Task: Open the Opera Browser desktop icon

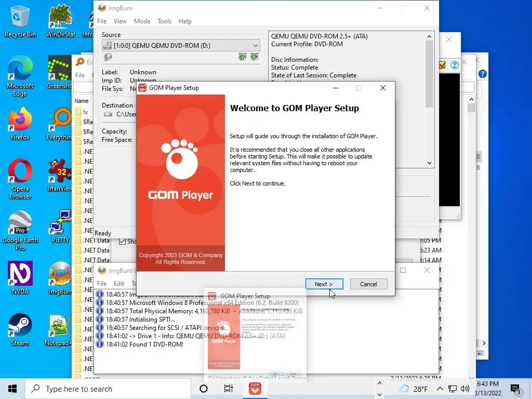Action: (20, 179)
